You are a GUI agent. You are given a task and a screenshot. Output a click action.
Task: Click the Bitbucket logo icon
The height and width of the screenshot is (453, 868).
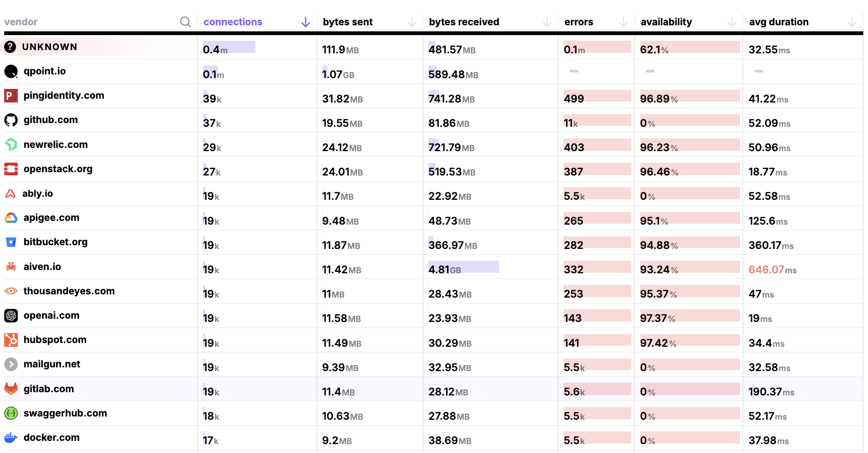(11, 242)
